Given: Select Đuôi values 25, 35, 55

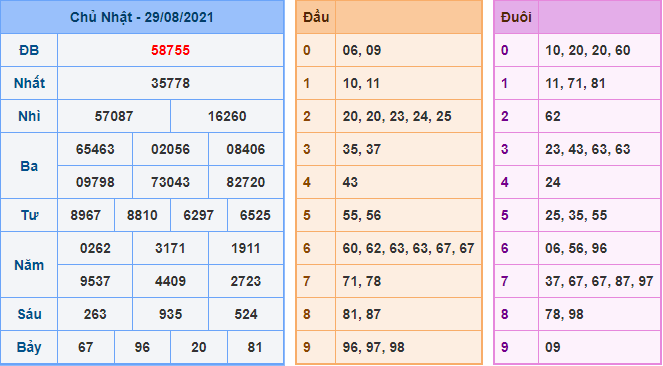Looking at the screenshot, I should [x=576, y=216].
